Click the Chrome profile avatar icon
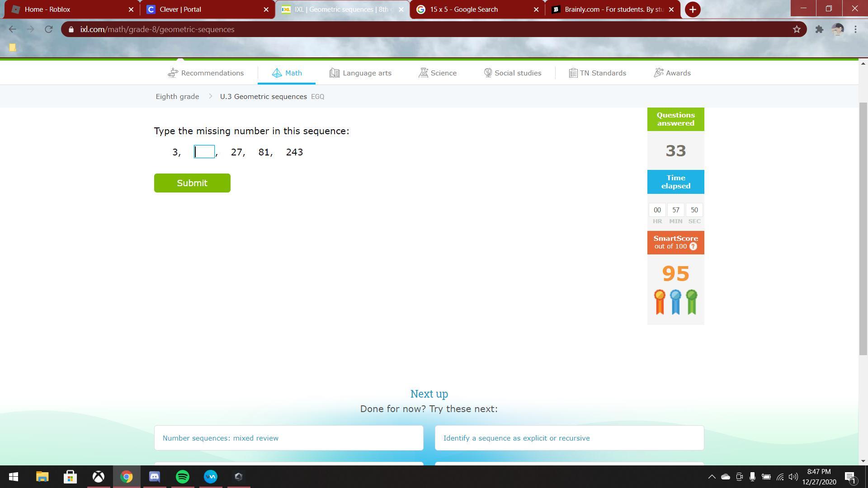 [838, 29]
